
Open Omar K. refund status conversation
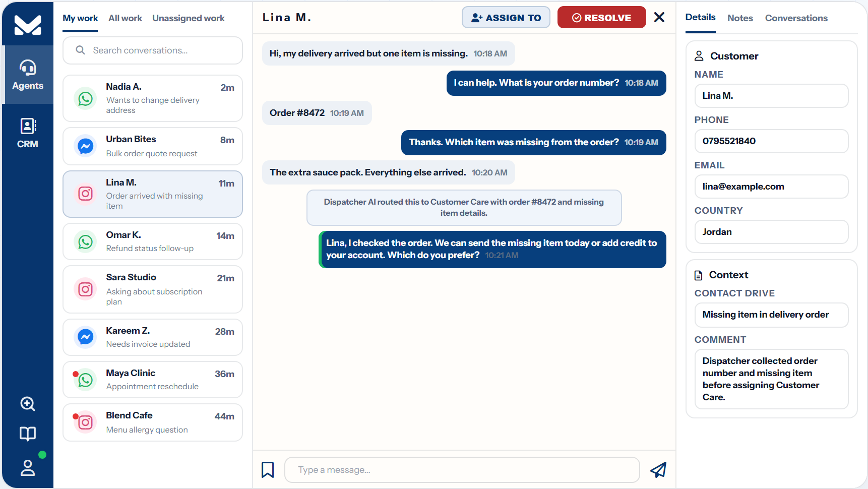[x=153, y=241]
